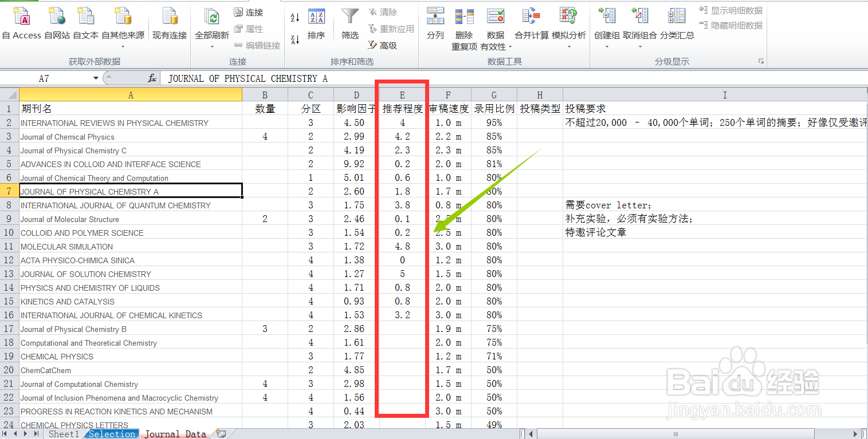Click cell 需要cover letter；

coord(716,205)
